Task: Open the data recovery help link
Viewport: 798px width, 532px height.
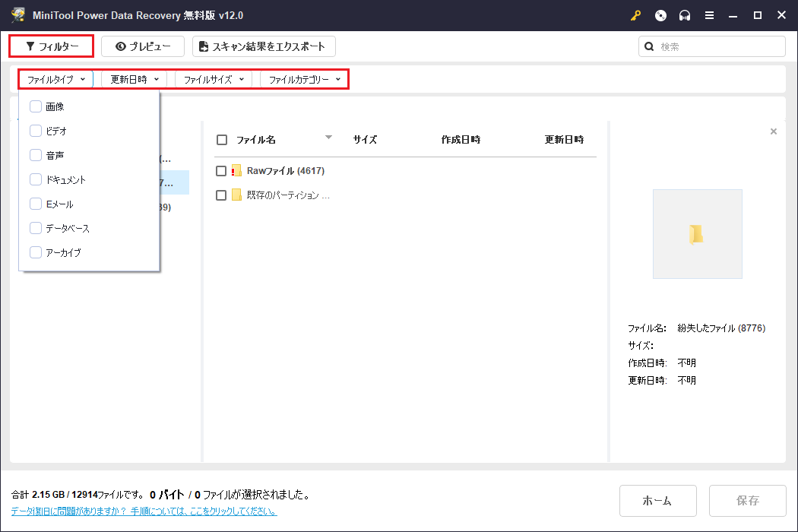Action: pyautogui.click(x=144, y=511)
